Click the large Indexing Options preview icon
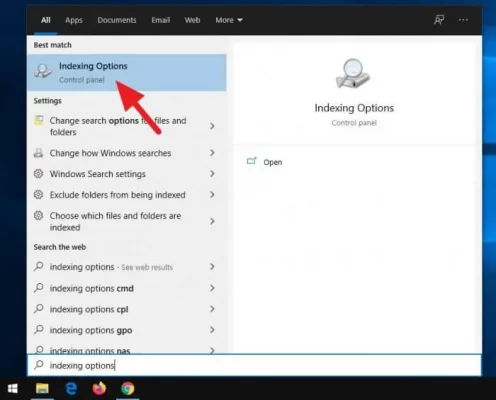The height and width of the screenshot is (400, 496). click(x=353, y=74)
